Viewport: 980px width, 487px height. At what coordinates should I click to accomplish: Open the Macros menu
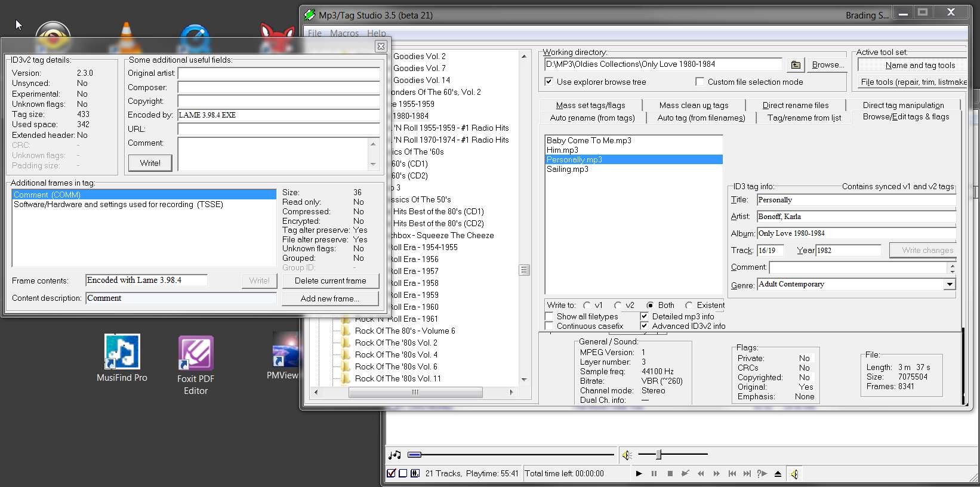click(344, 33)
